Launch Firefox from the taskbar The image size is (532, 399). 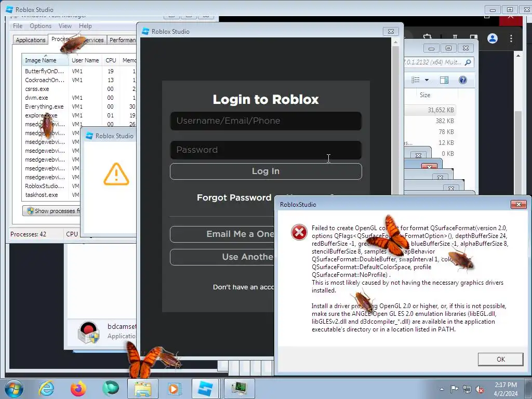pos(78,389)
